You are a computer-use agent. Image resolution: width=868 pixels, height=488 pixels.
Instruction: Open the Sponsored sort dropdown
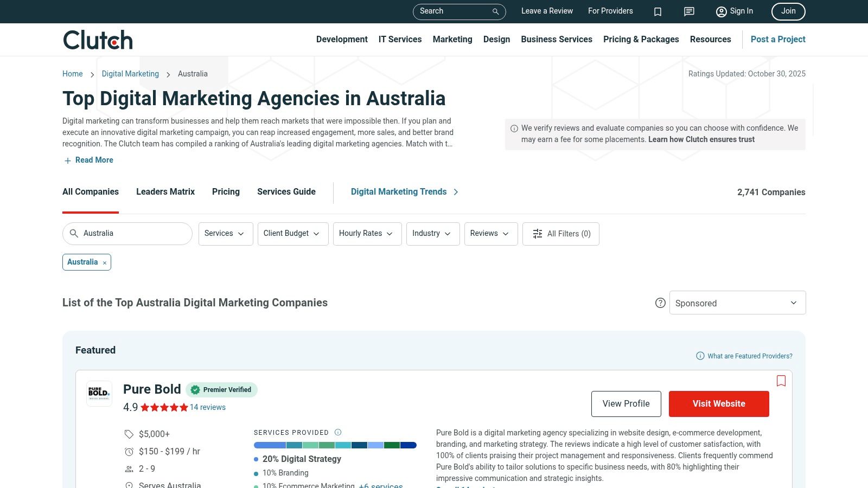pos(737,303)
